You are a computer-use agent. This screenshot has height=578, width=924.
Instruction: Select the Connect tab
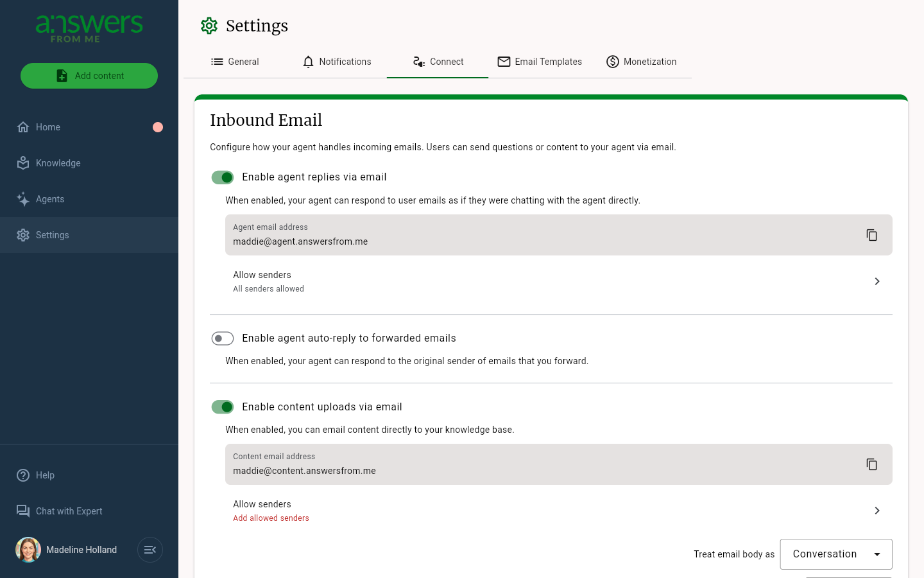coord(438,62)
